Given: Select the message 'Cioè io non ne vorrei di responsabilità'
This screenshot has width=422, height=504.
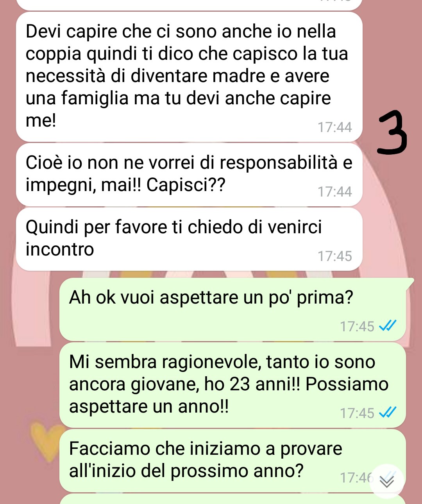Looking at the screenshot, I should (x=189, y=174).
